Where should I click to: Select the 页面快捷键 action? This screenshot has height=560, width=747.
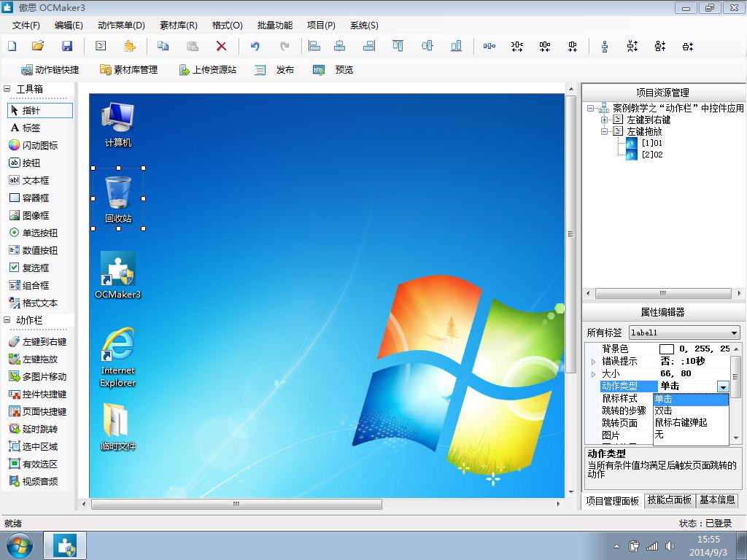pyautogui.click(x=38, y=411)
